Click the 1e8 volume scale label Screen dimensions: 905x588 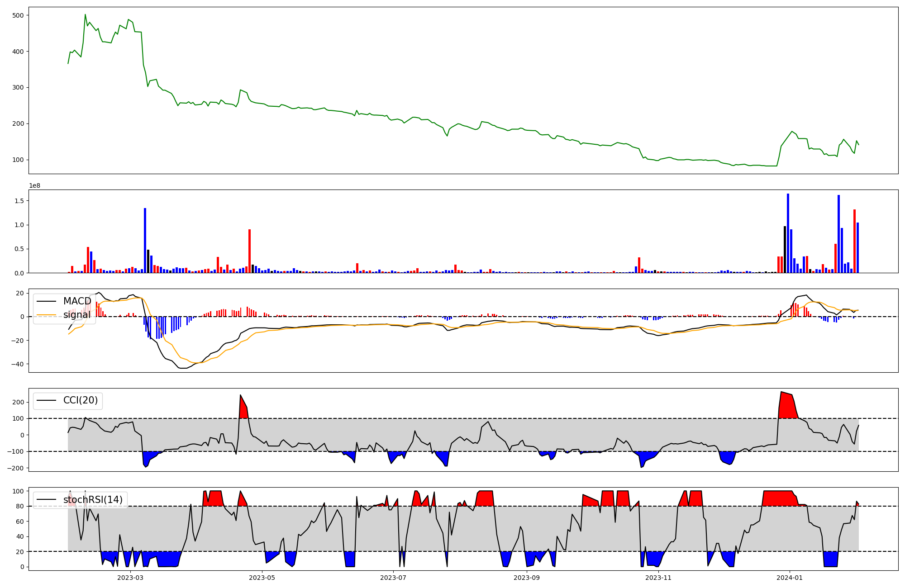[35, 186]
